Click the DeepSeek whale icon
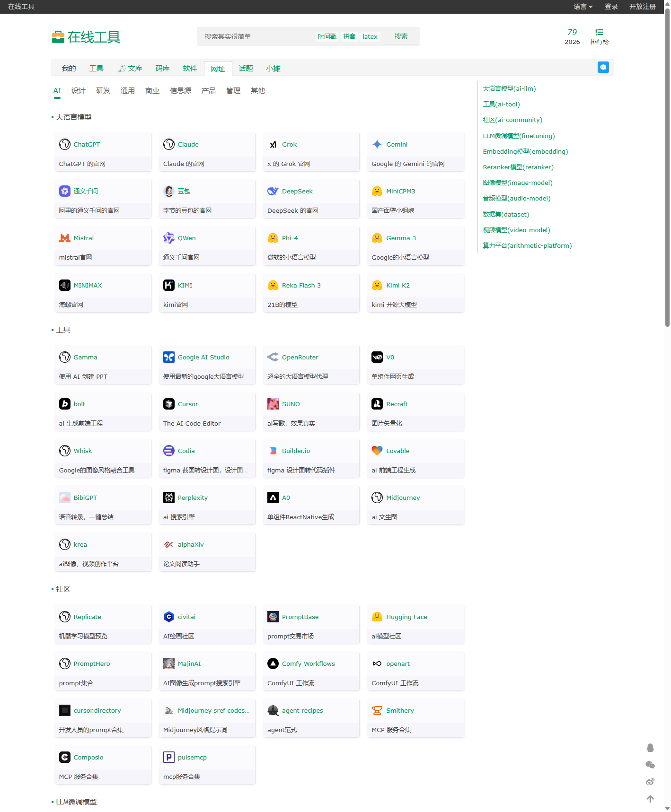The image size is (671, 812). coord(273,191)
